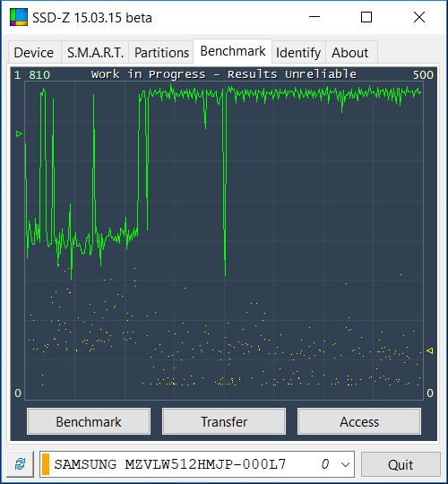Run the Transfer test

pyautogui.click(x=224, y=421)
